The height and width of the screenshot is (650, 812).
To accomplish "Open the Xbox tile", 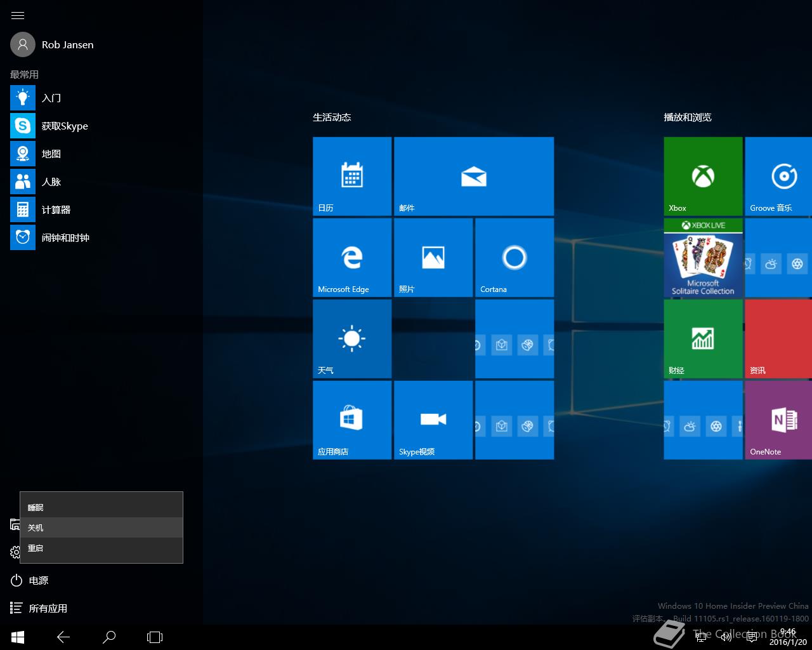I will (704, 176).
